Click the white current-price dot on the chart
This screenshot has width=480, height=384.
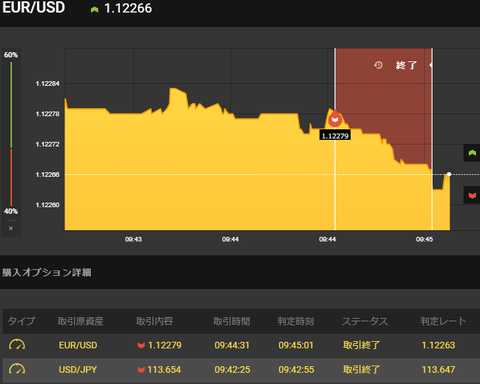pos(449,174)
